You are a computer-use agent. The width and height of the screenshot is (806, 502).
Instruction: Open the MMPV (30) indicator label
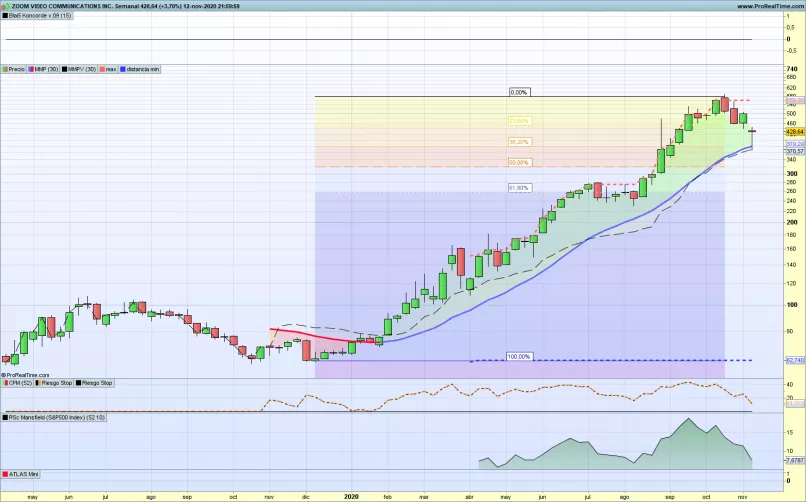coord(79,69)
